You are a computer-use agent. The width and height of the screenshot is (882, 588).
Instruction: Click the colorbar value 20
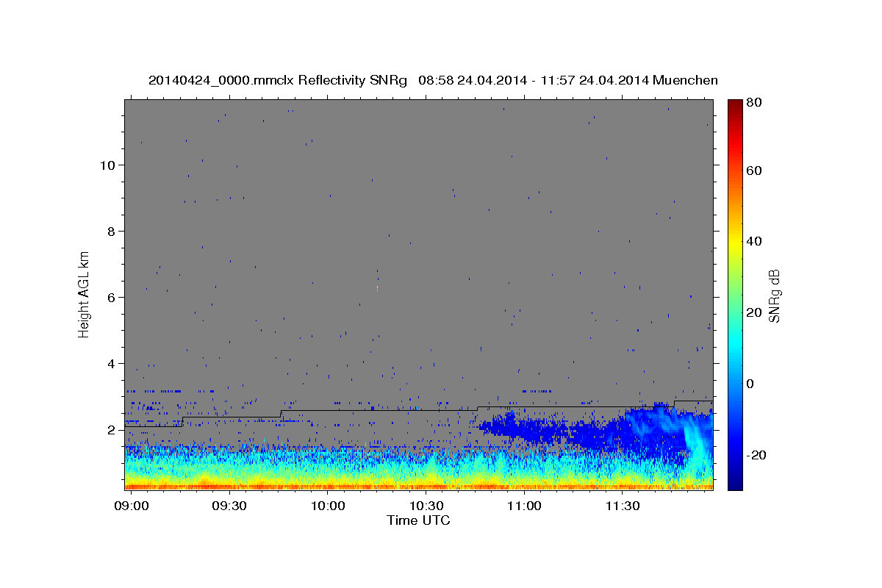pos(753,312)
